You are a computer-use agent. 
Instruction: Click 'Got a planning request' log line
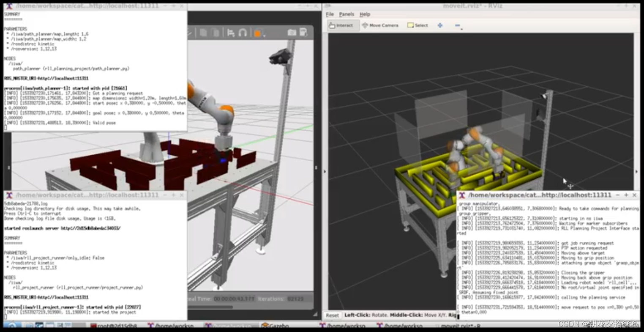click(74, 93)
